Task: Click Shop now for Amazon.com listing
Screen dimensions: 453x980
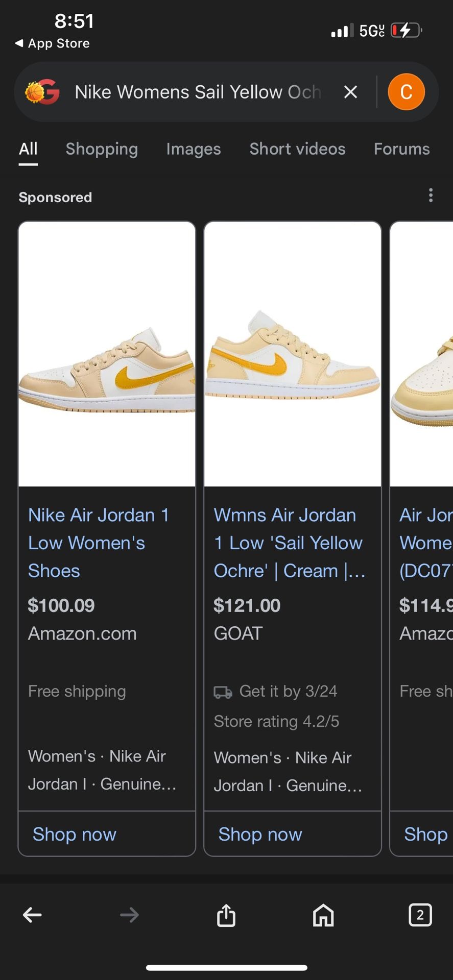Action: [x=75, y=834]
